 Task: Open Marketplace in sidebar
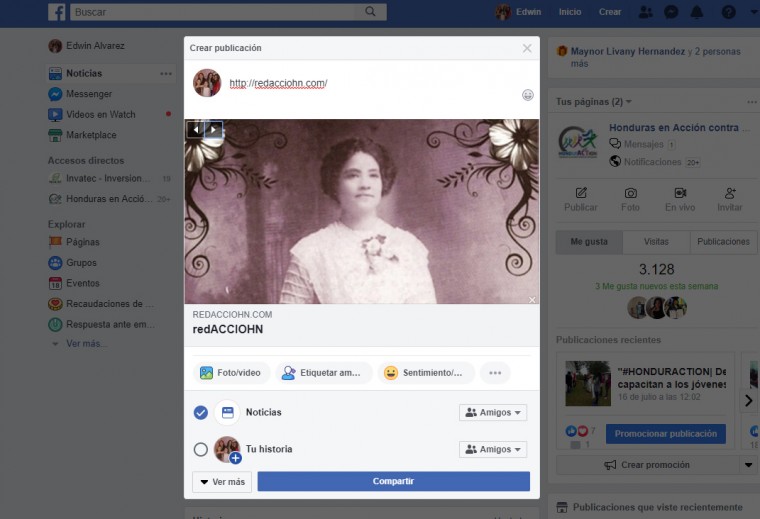(x=82, y=135)
